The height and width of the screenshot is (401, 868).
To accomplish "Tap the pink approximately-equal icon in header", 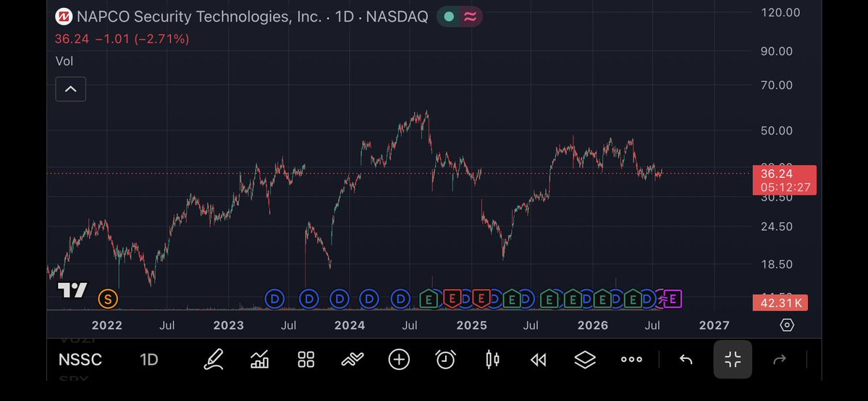I will click(471, 17).
